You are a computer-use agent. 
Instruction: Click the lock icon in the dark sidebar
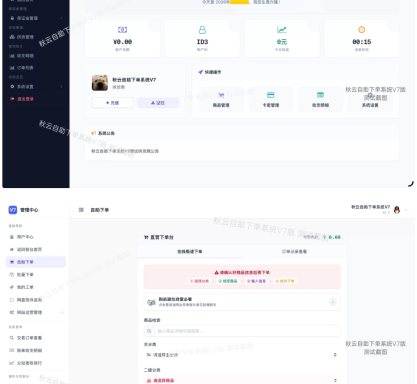[12, 18]
